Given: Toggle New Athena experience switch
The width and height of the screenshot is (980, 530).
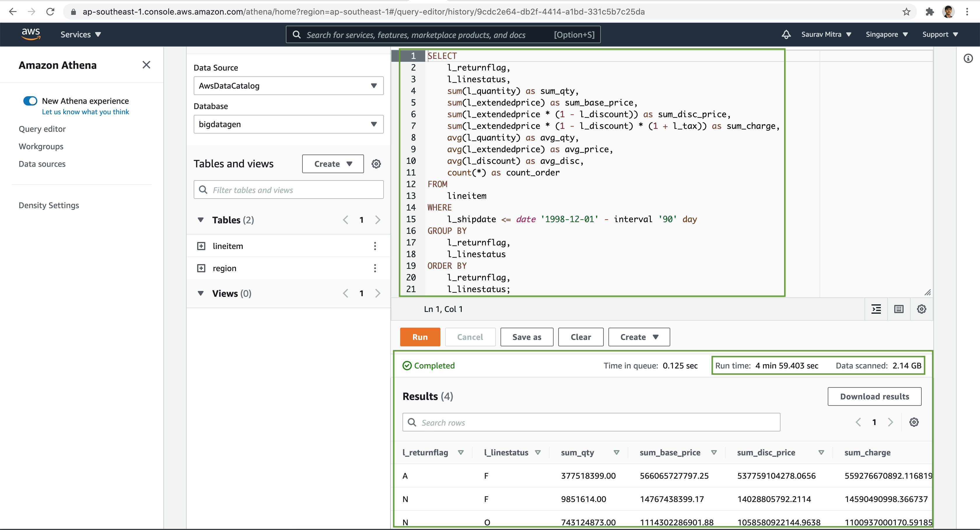Looking at the screenshot, I should (x=30, y=101).
